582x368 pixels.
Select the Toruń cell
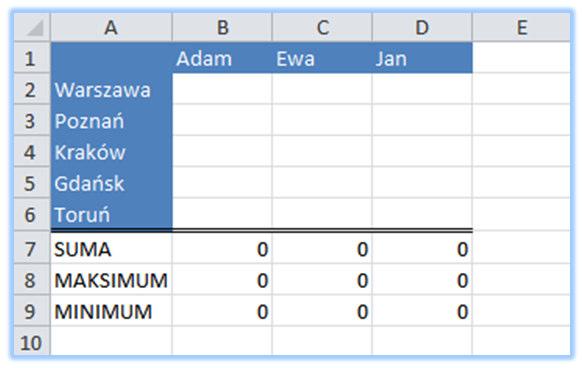tap(111, 214)
